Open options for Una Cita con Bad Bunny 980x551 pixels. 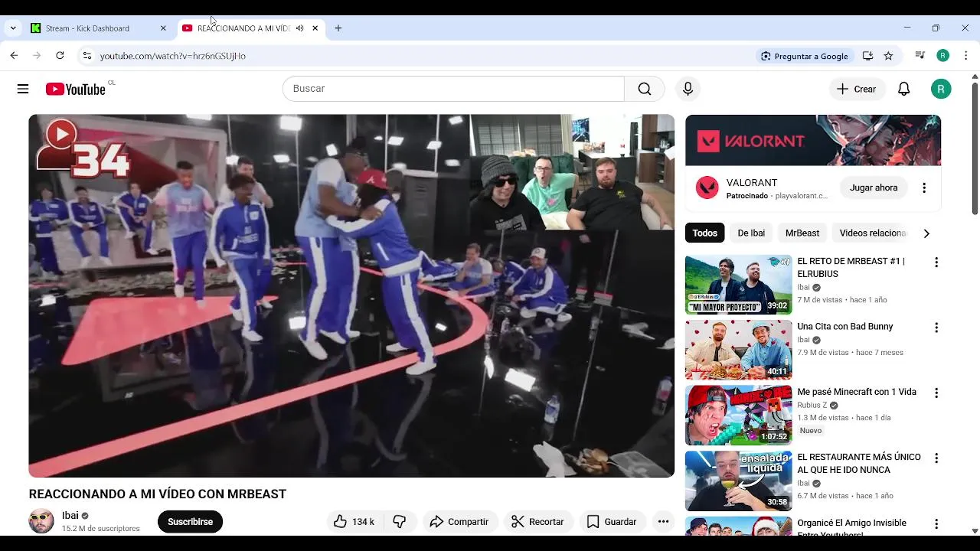tap(936, 328)
